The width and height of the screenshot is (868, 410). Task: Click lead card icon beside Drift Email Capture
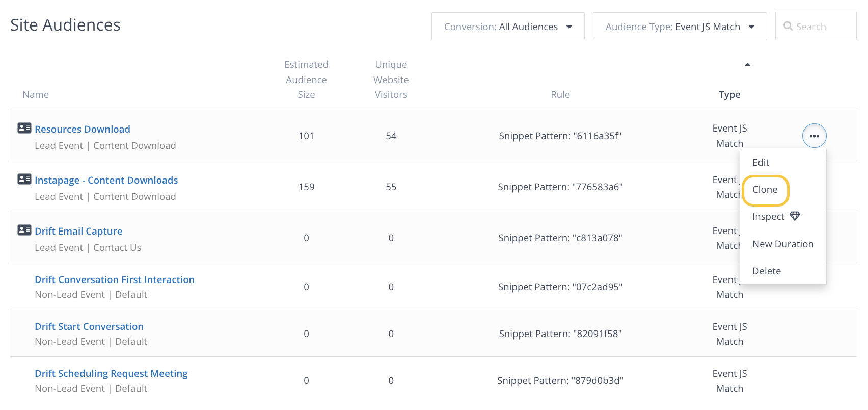[x=24, y=230]
